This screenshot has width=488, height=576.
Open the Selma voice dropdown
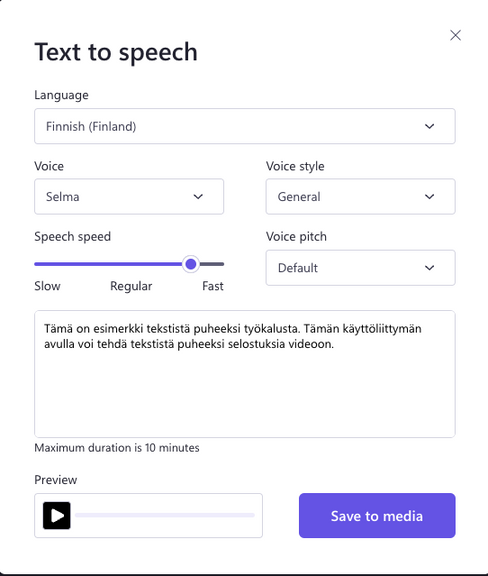click(129, 197)
